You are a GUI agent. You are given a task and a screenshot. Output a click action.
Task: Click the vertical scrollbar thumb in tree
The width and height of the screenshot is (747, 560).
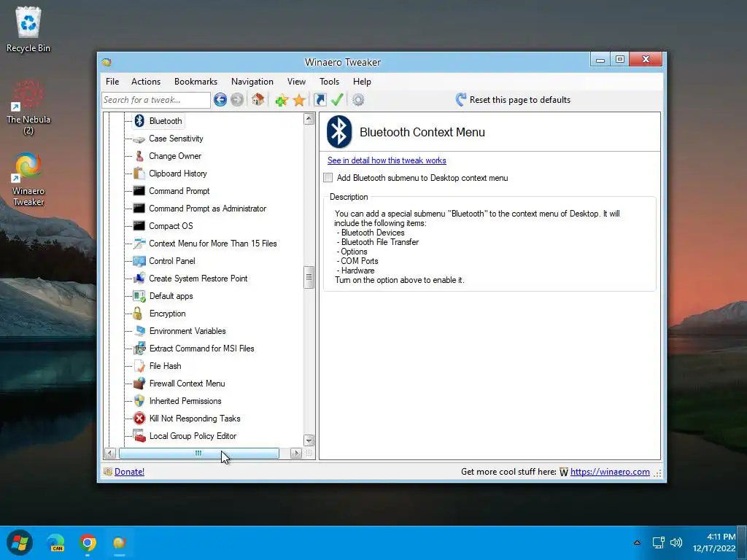point(309,277)
